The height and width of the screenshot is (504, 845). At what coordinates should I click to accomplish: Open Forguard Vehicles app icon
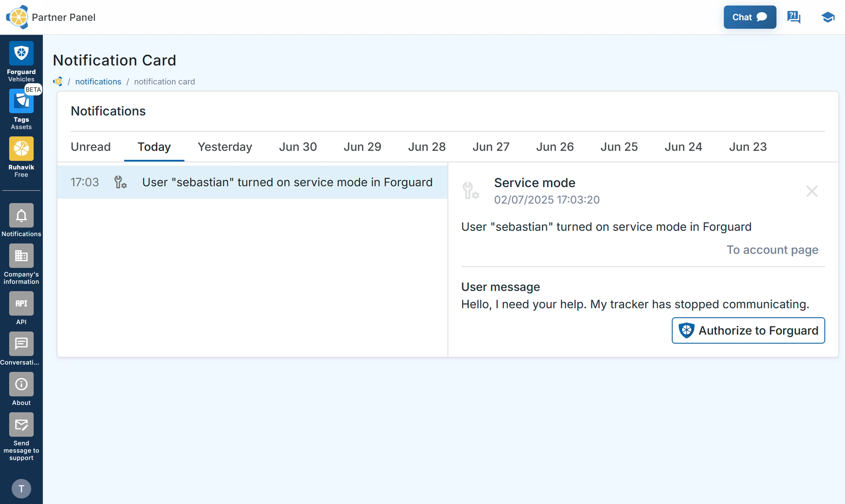pos(21,53)
